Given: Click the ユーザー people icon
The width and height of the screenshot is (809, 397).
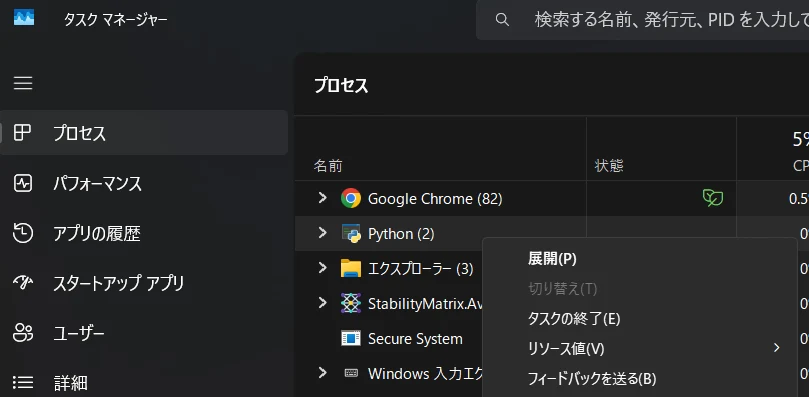Looking at the screenshot, I should pyautogui.click(x=23, y=333).
